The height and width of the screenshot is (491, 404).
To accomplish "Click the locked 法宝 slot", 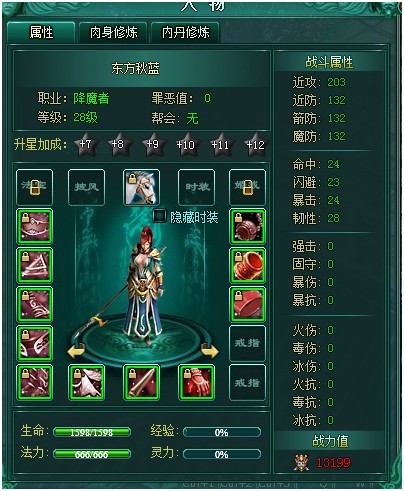I will coord(34,187).
